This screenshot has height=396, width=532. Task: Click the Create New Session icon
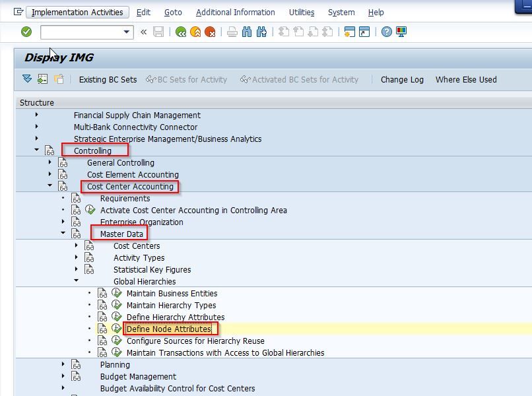click(349, 32)
